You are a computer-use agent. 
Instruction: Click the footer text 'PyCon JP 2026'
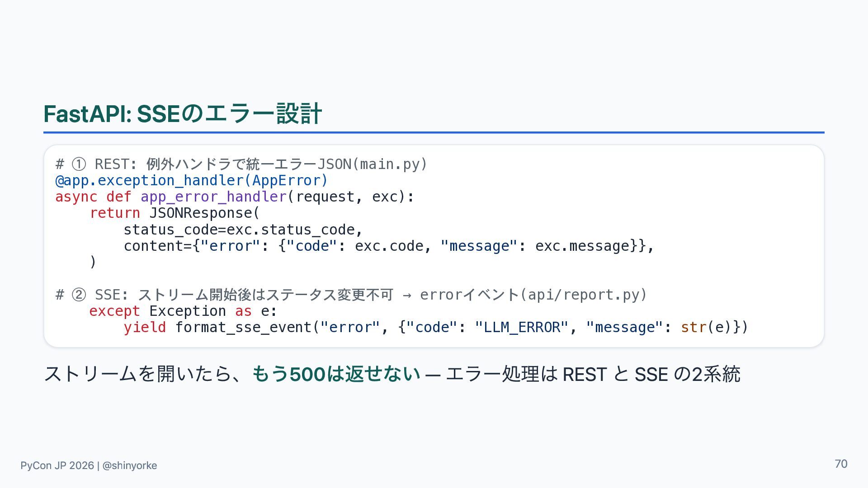(x=57, y=465)
